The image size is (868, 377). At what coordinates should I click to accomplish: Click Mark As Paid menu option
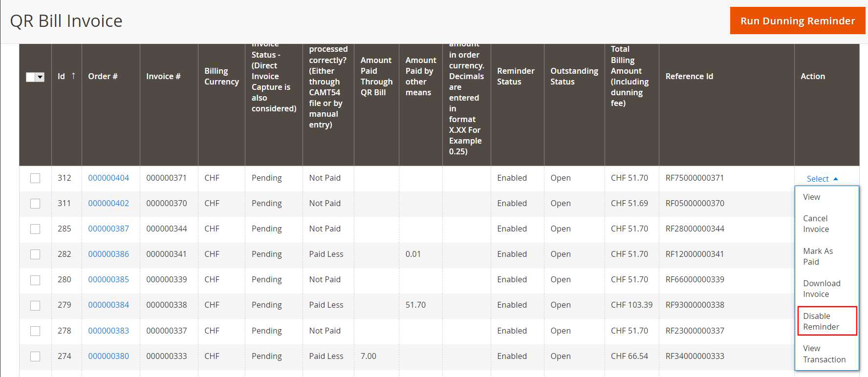point(818,256)
